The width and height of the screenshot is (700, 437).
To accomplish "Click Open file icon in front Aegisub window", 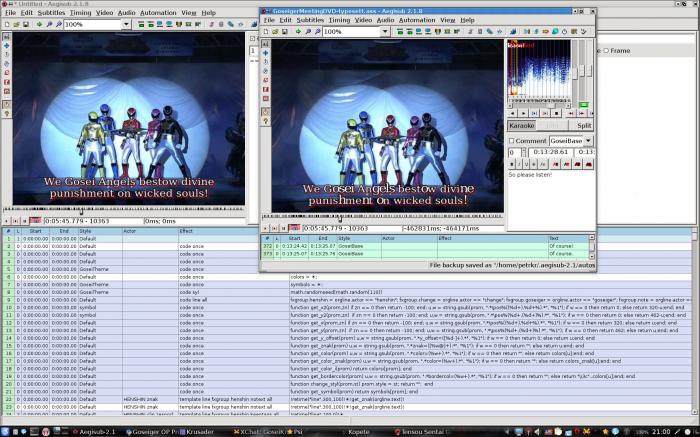I will [x=275, y=32].
